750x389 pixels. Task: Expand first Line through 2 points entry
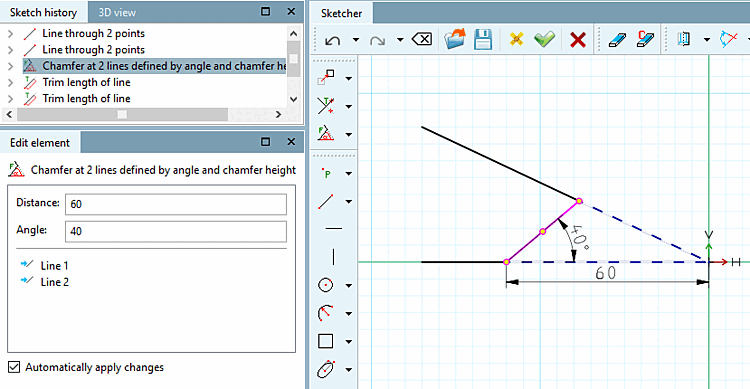tap(11, 33)
